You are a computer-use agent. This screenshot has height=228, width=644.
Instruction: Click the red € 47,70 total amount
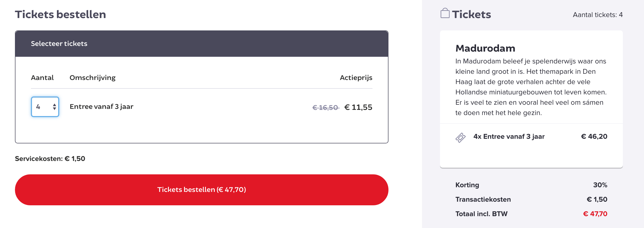595,214
